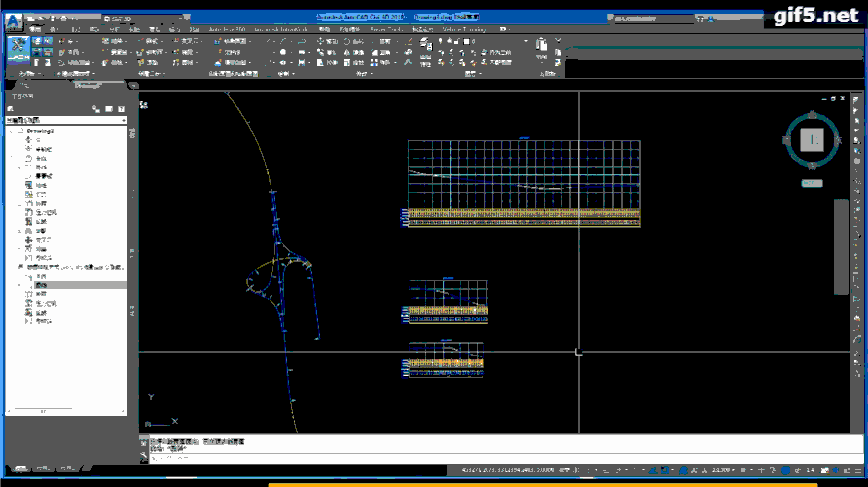Click the workspace switching gear icon
This screenshot has height=487, width=868.
tap(743, 470)
